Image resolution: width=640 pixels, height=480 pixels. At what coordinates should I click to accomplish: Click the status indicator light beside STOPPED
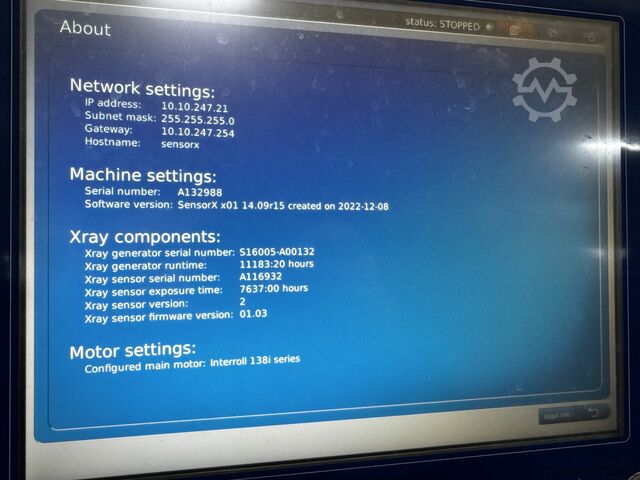489,27
